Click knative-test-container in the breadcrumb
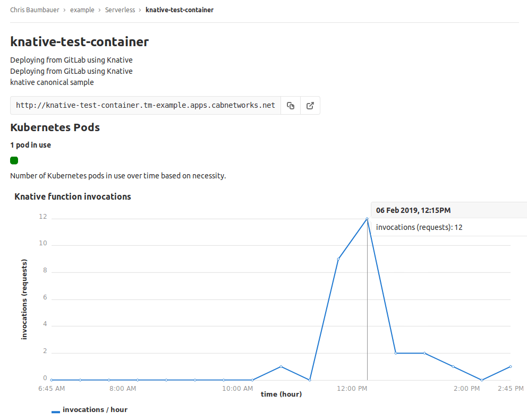This screenshot has width=527, height=420. tap(180, 10)
